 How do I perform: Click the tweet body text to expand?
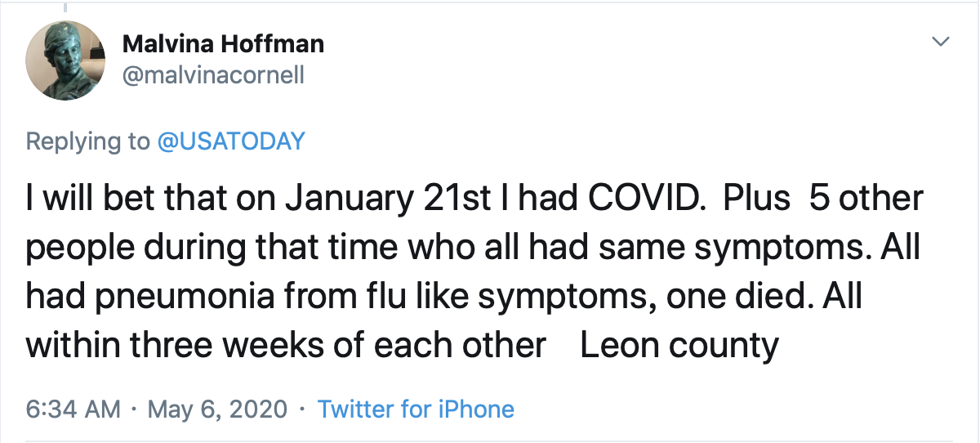474,271
